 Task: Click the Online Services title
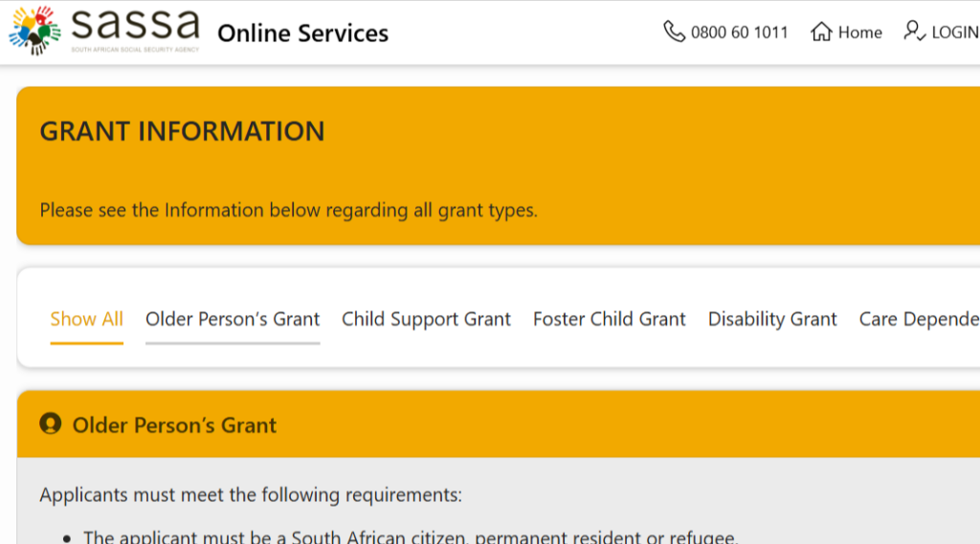point(302,34)
